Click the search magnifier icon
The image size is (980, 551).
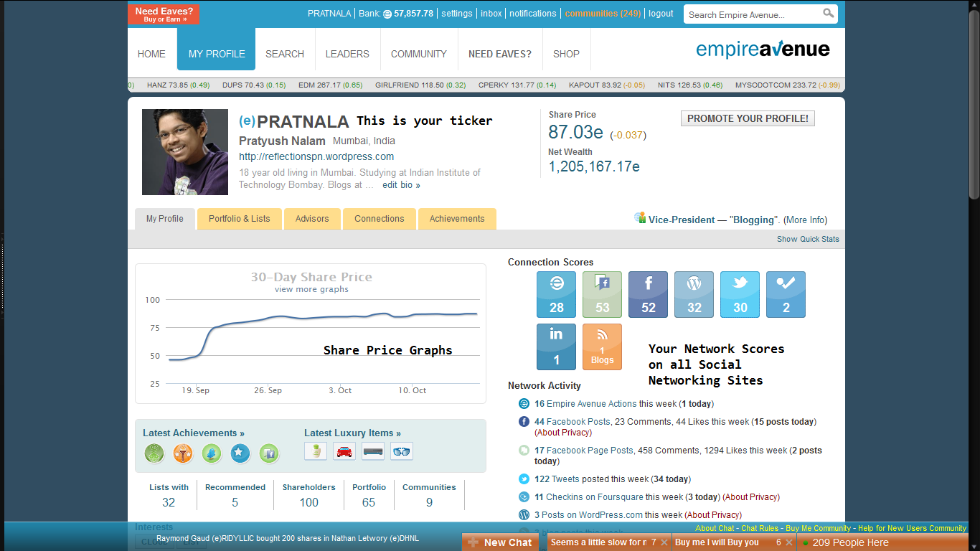pos(828,14)
